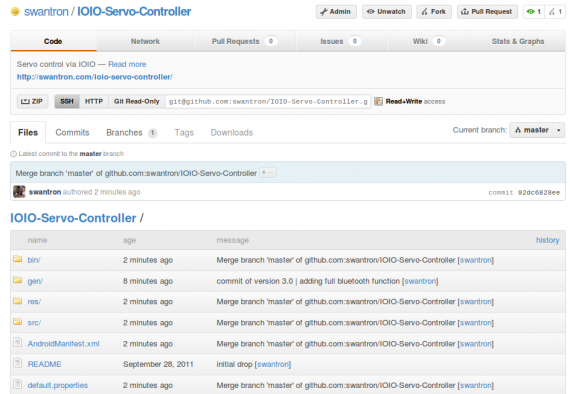Open the bin/ folder
The height and width of the screenshot is (394, 570).
click(x=34, y=260)
